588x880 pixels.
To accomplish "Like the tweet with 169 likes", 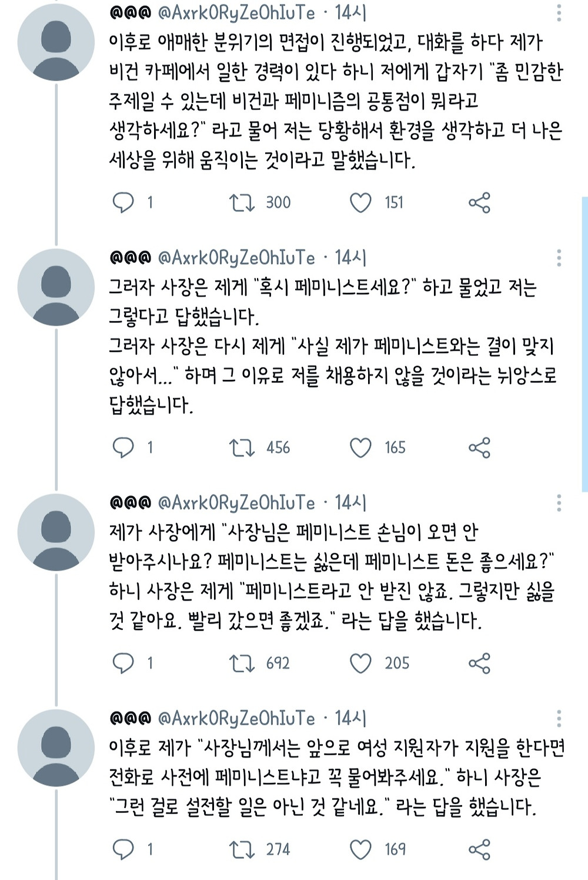I will point(360,849).
